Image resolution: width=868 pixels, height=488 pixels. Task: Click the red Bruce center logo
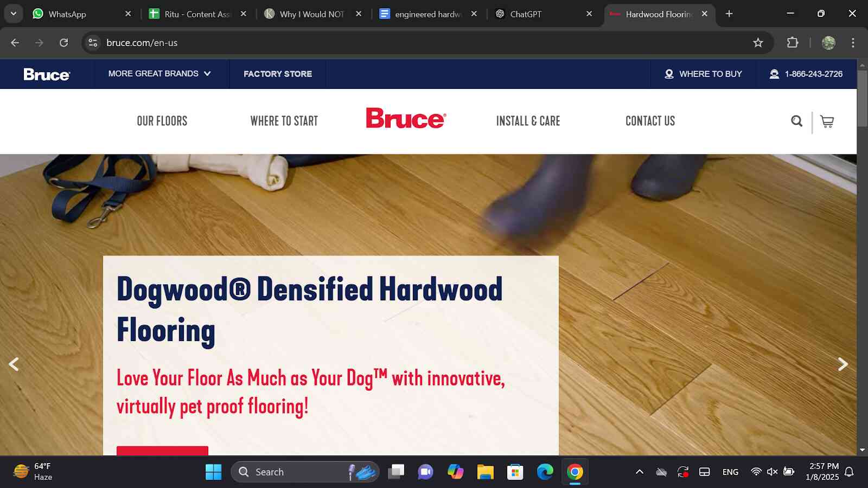click(x=406, y=118)
